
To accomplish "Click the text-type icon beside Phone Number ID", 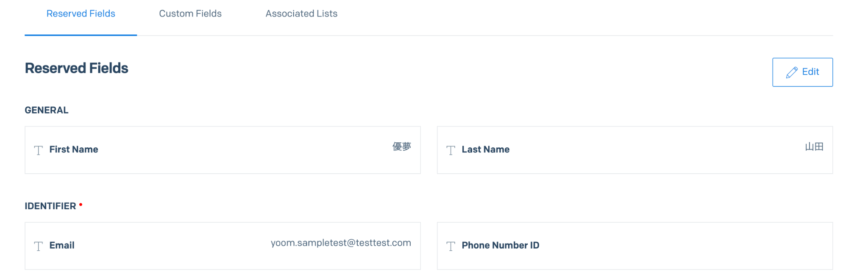I will click(x=451, y=246).
